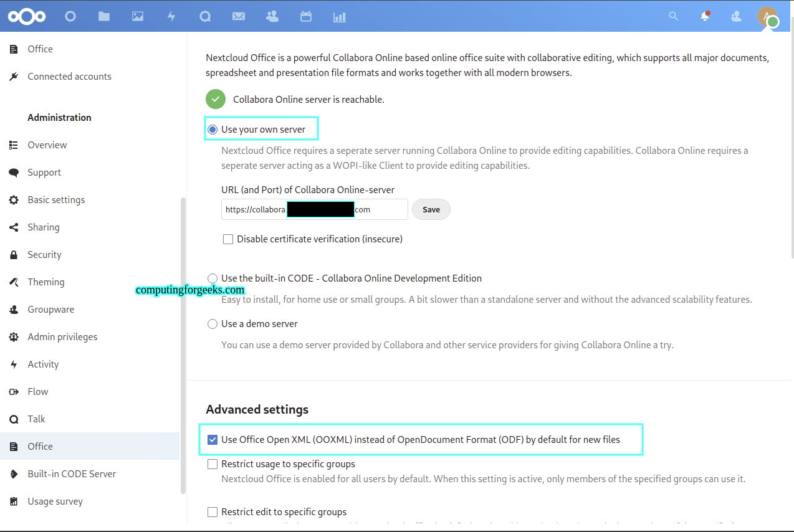Uncheck Use Office Open XML by default

pyautogui.click(x=213, y=439)
